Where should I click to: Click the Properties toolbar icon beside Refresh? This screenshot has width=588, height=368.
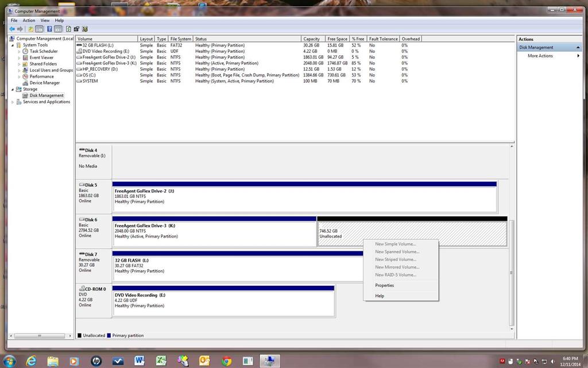(76, 29)
